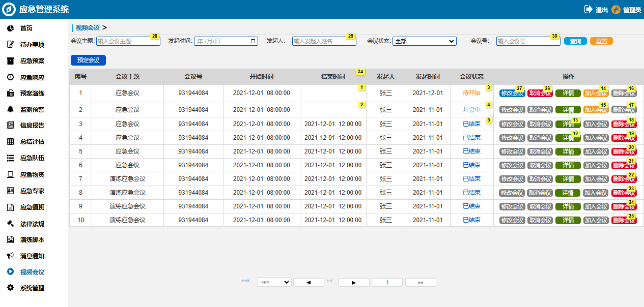Screen dimensions: 644x307
Task: Click the 退出 logout icon
Action: click(x=589, y=9)
